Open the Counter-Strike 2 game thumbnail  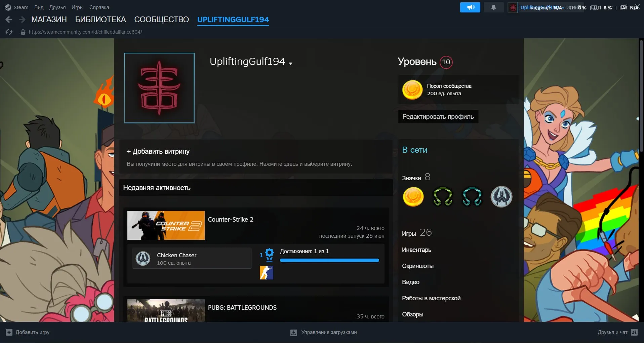point(166,225)
